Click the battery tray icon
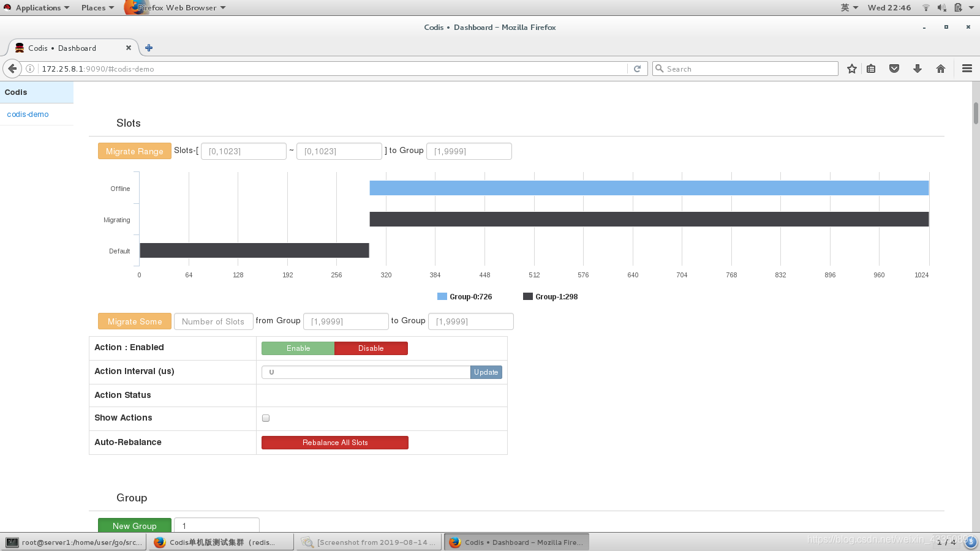Screen dimensions: 980x551 [958, 7]
